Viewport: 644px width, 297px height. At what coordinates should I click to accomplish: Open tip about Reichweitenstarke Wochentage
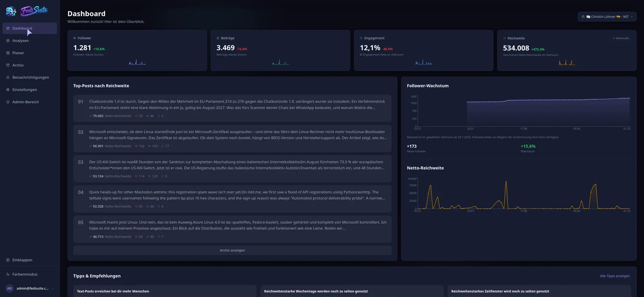click(x=352, y=291)
